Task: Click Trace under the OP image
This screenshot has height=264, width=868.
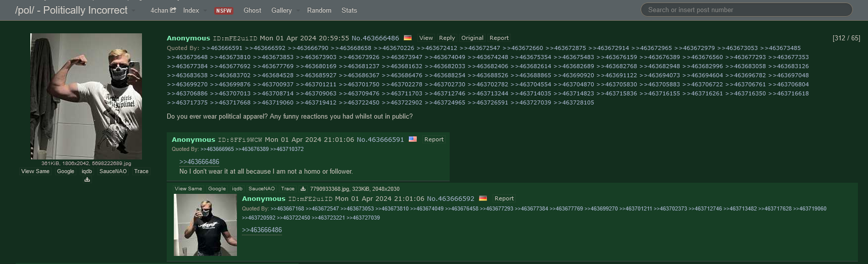Action: [x=141, y=171]
